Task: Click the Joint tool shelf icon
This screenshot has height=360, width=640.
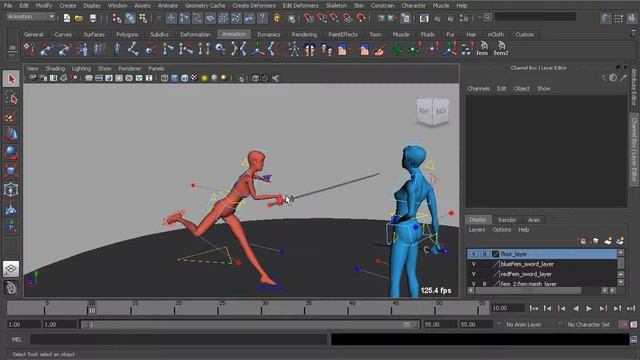Action: [133, 49]
